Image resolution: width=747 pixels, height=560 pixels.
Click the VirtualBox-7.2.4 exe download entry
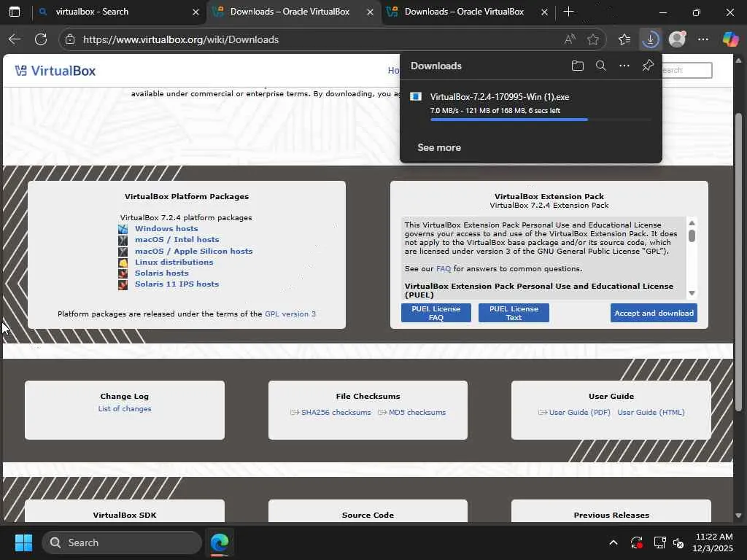pyautogui.click(x=531, y=105)
